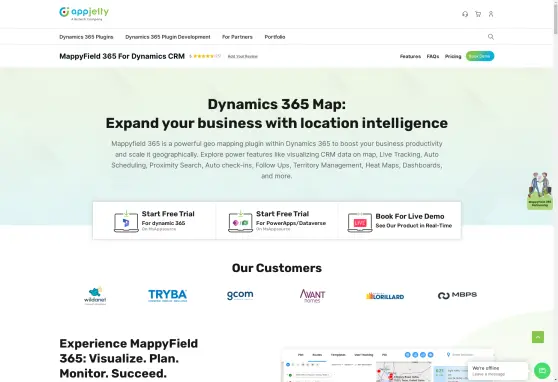Viewport: 558px width, 382px height.
Task: Click We're offline leave a message box
Action: pyautogui.click(x=498, y=371)
